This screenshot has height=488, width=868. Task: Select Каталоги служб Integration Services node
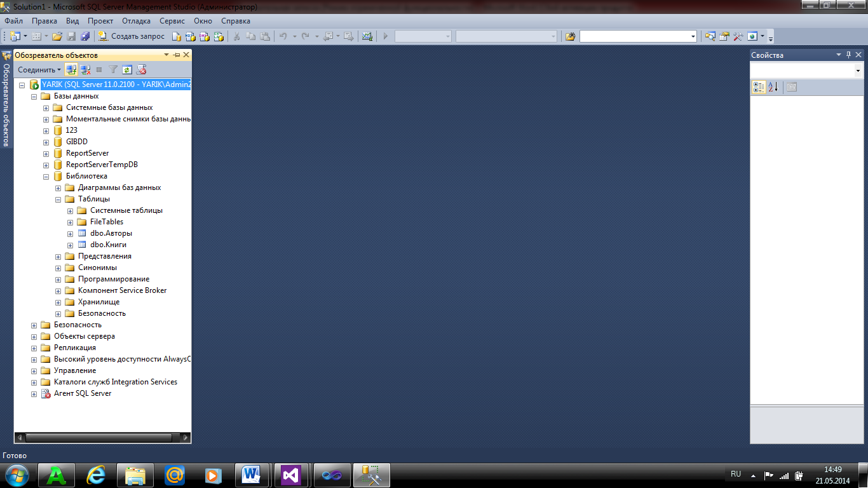[116, 382]
